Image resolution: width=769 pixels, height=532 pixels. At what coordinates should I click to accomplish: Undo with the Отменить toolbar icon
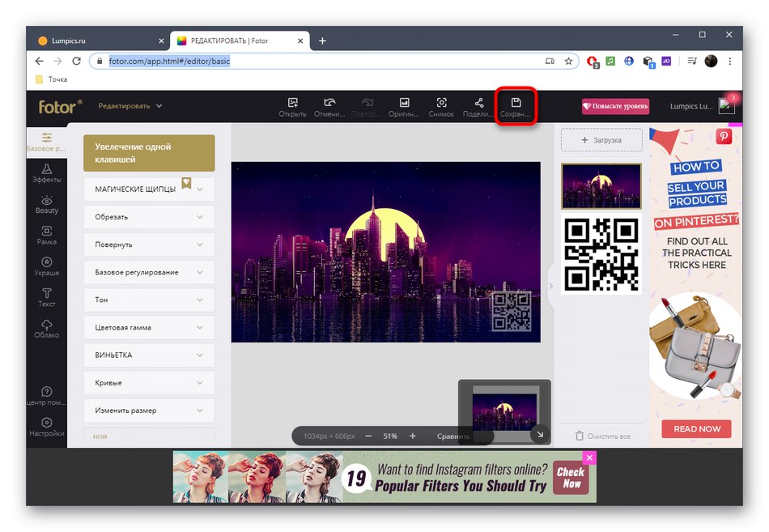(329, 103)
